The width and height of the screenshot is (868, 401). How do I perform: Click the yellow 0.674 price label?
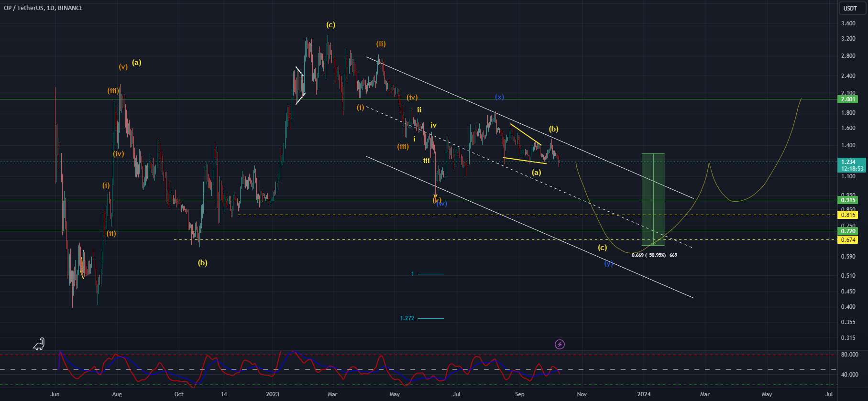tap(847, 240)
